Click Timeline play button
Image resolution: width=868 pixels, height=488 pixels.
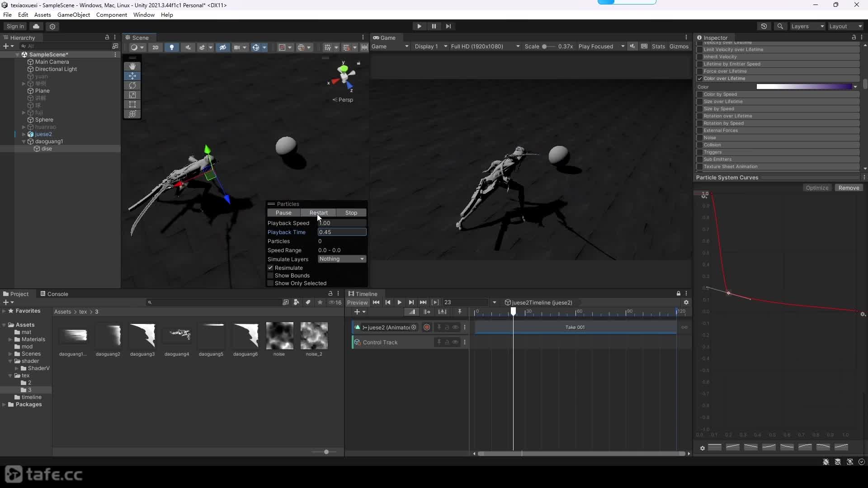point(399,302)
